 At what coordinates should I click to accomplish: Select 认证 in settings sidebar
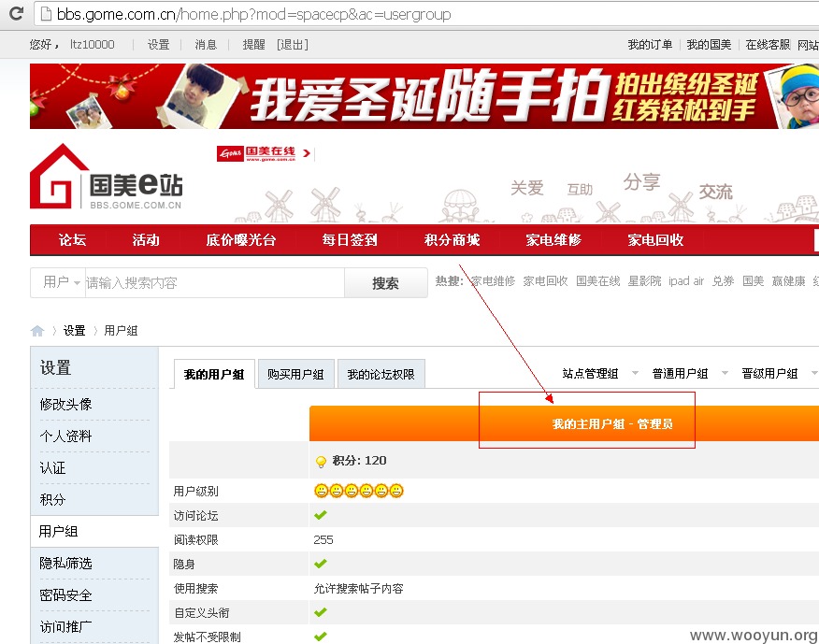pos(52,468)
